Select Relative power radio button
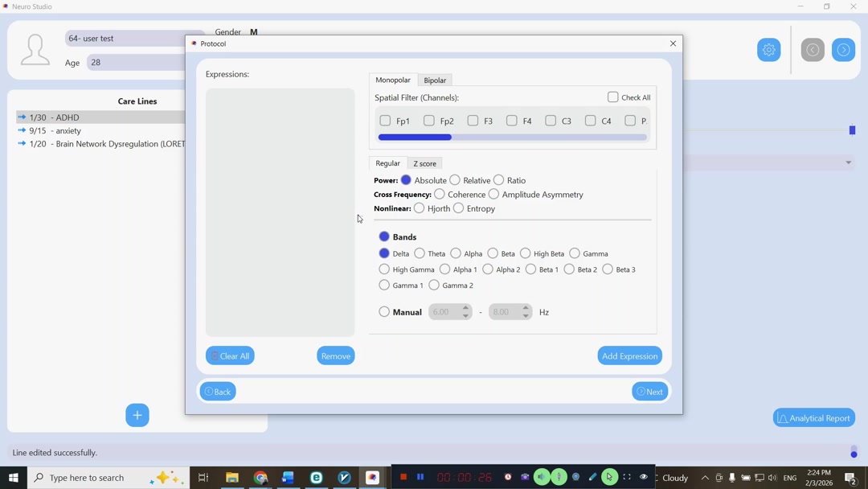868x489 pixels. [455, 180]
